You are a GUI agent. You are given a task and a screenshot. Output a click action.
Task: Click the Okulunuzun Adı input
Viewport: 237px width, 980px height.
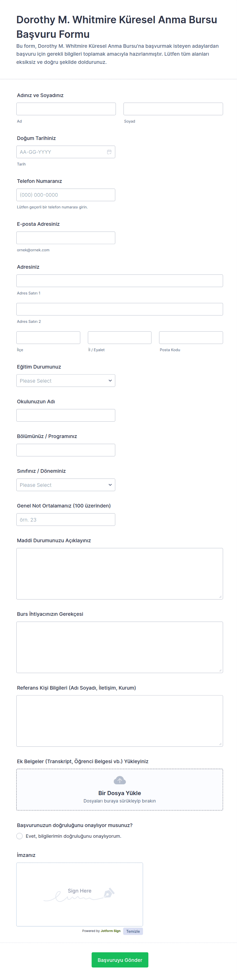click(66, 415)
